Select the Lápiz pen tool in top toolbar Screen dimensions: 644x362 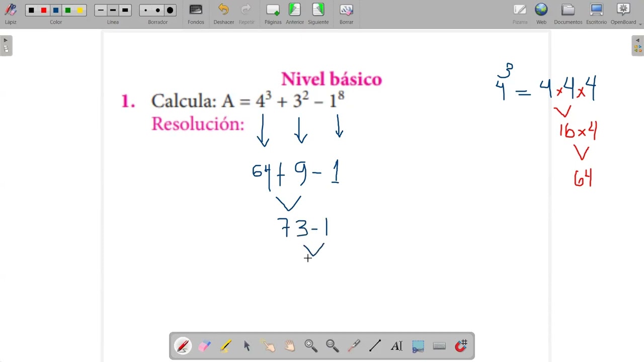coord(11,14)
